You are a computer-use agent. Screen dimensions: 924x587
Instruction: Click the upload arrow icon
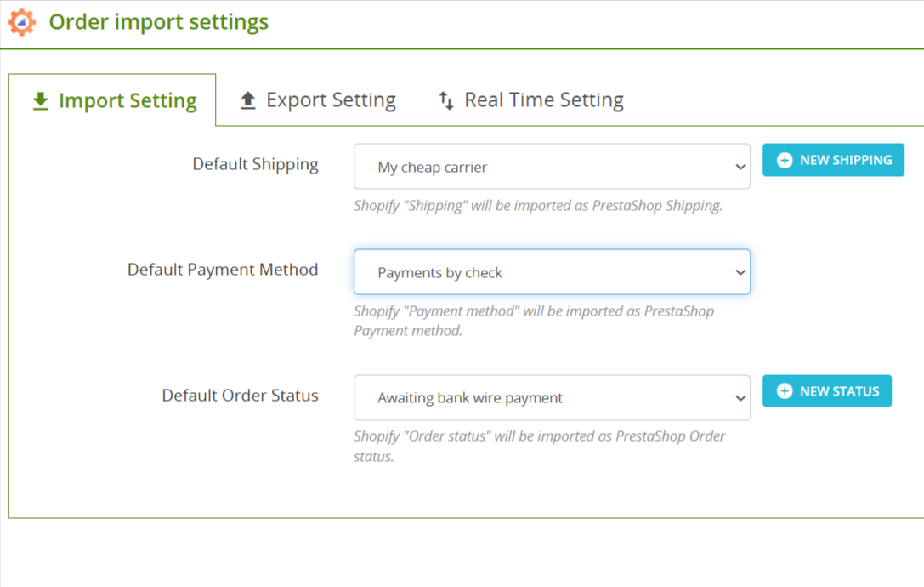click(248, 100)
